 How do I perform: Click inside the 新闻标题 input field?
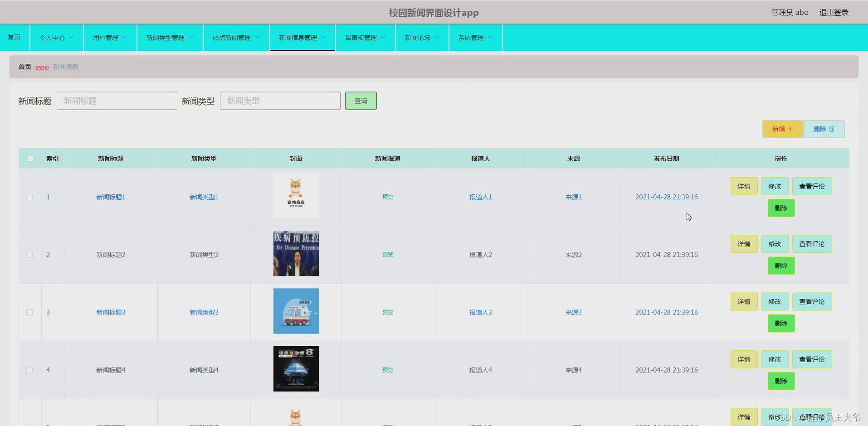pos(117,101)
